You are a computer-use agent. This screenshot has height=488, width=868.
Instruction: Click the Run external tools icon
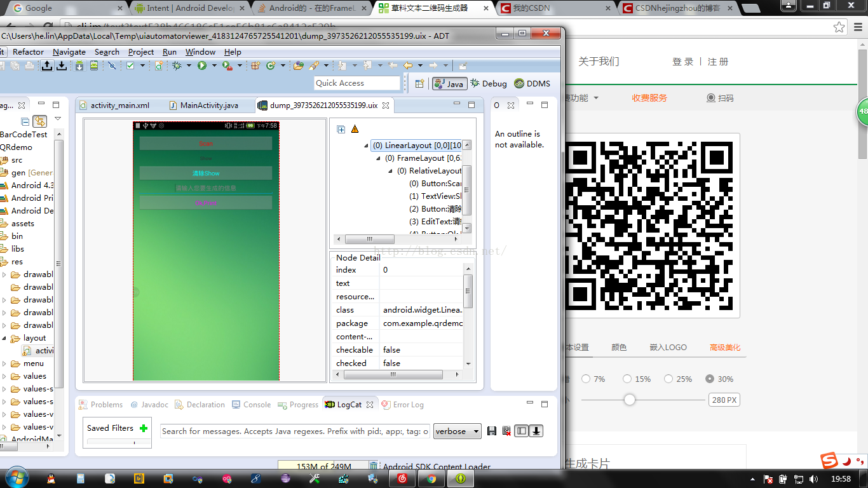click(227, 65)
